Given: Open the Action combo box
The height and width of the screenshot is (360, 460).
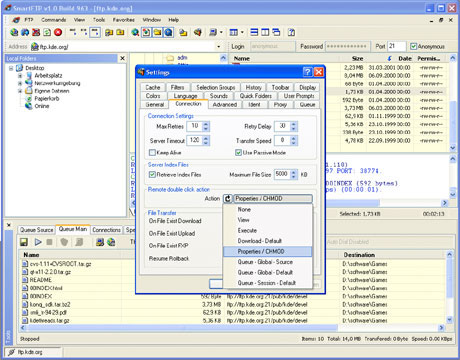Looking at the screenshot, I should (273, 199).
